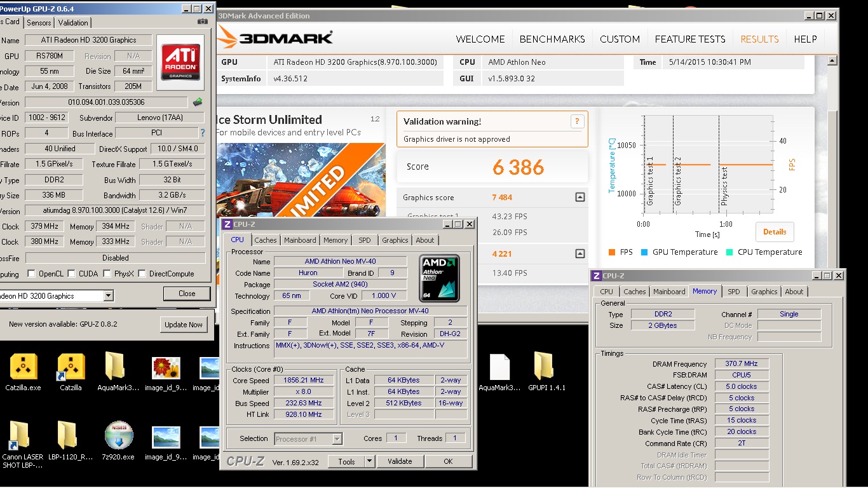Click the GPU-Z screenshot camera icon
868x488 pixels.
202,22
